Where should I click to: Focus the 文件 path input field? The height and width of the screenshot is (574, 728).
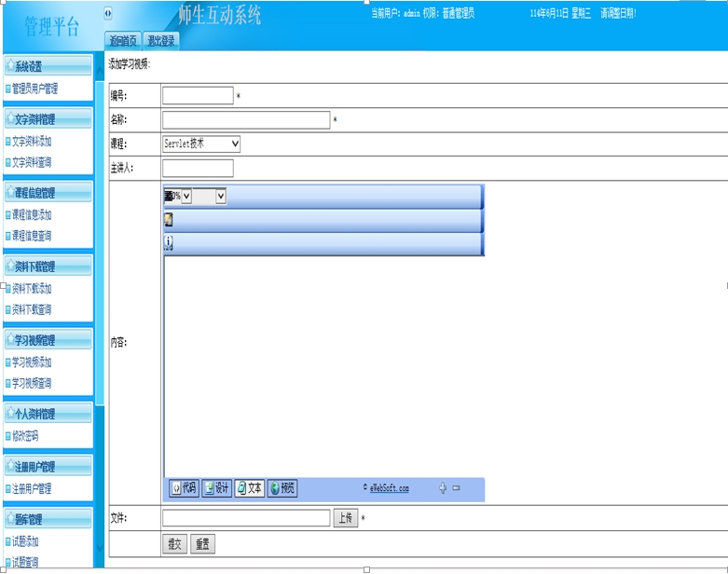click(246, 518)
